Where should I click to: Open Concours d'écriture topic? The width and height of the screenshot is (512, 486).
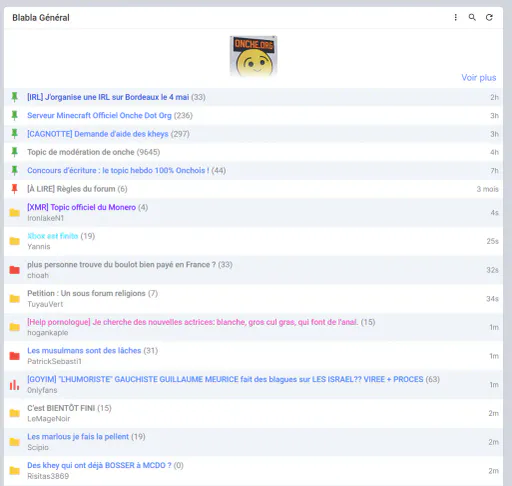(118, 170)
